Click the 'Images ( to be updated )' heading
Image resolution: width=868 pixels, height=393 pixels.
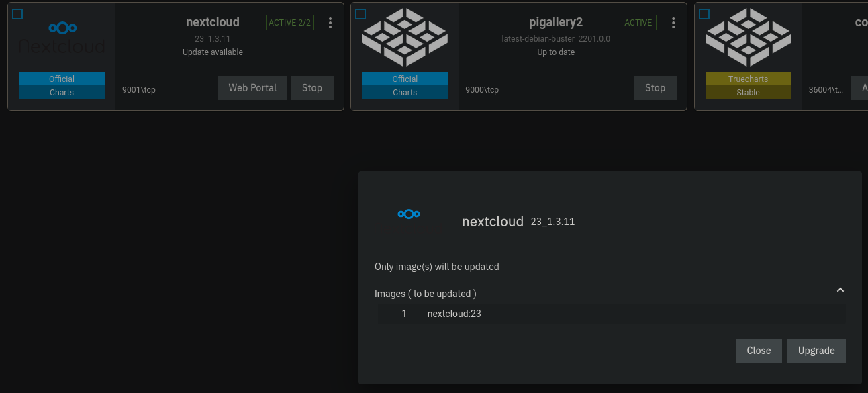(x=426, y=294)
